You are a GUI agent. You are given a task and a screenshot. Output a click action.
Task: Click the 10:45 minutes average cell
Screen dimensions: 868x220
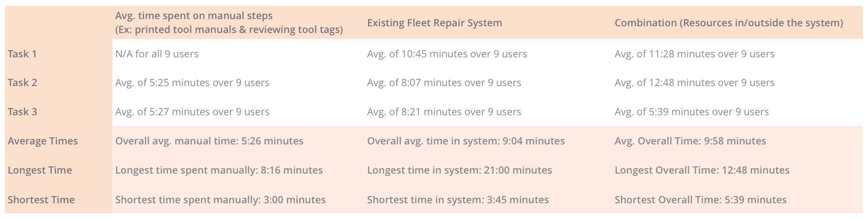coord(447,54)
